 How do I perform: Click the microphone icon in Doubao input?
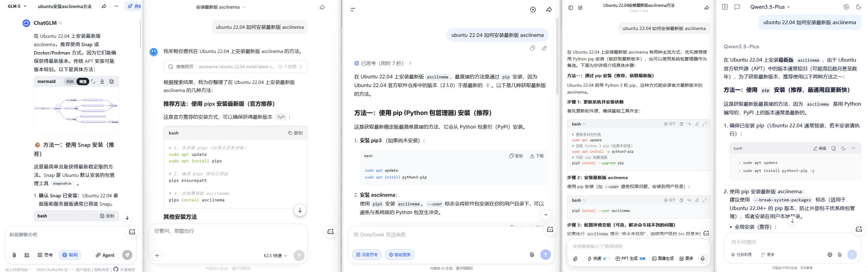click(703, 258)
